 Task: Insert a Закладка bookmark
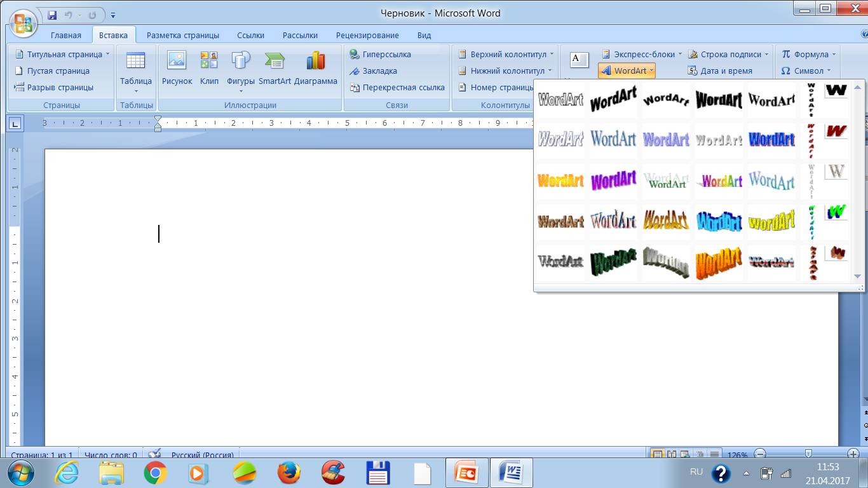coord(374,71)
